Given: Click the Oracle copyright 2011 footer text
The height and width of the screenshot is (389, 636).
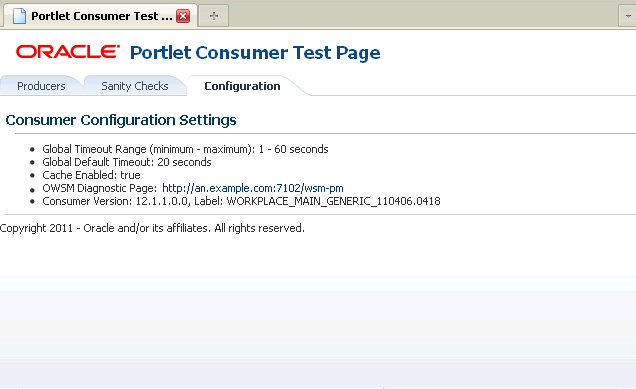Looking at the screenshot, I should [152, 228].
